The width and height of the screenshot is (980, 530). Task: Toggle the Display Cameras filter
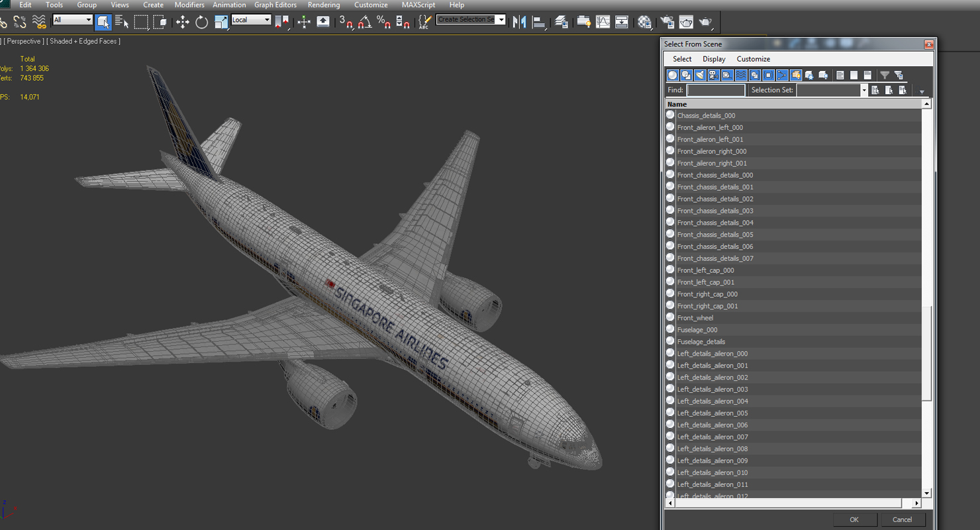click(x=714, y=75)
